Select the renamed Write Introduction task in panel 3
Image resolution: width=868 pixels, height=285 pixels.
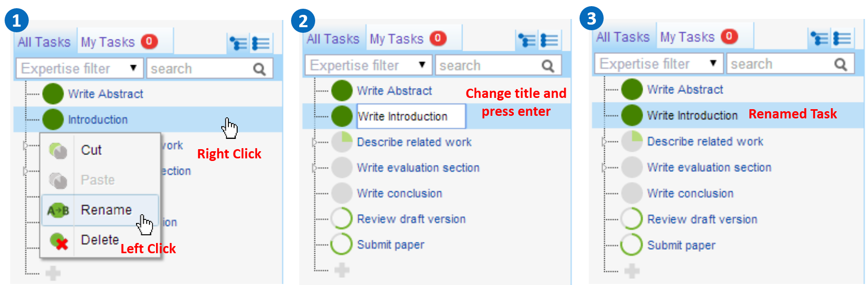692,115
